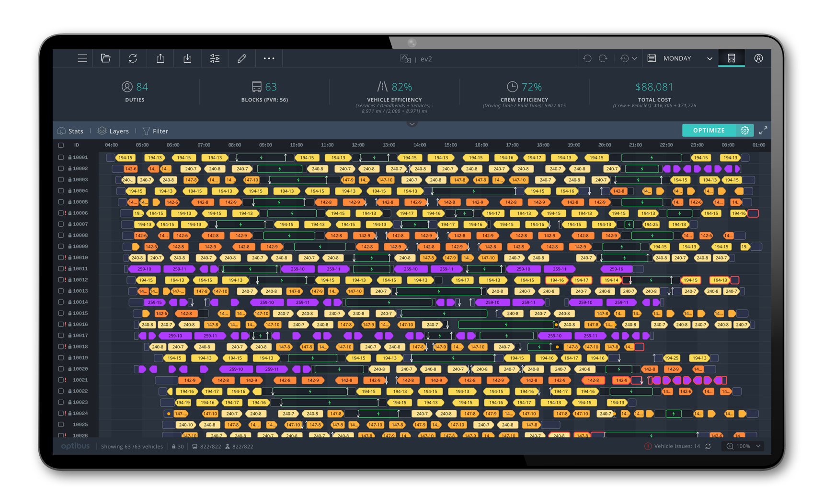This screenshot has height=504, width=824.
Task: Click the refresh arrows toolbar icon
Action: [x=133, y=58]
